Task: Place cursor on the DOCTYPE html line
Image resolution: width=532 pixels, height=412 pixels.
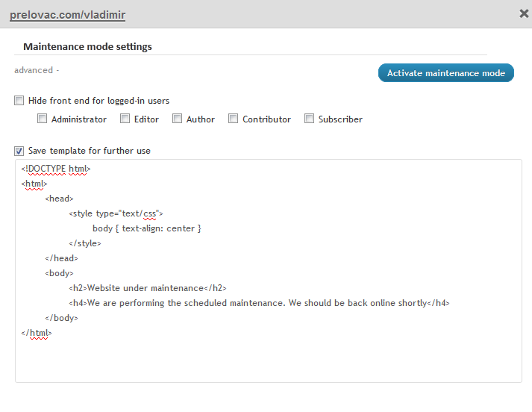Action: click(x=56, y=169)
